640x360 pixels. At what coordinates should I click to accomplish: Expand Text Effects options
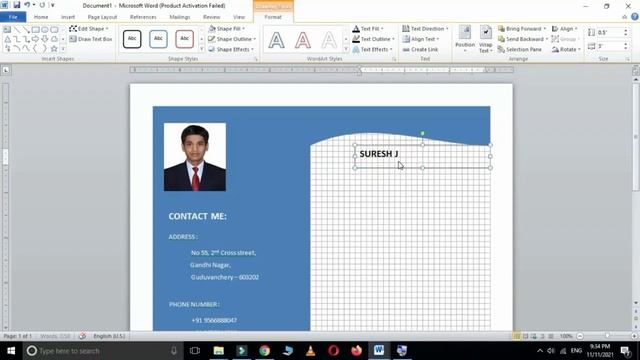pos(372,49)
